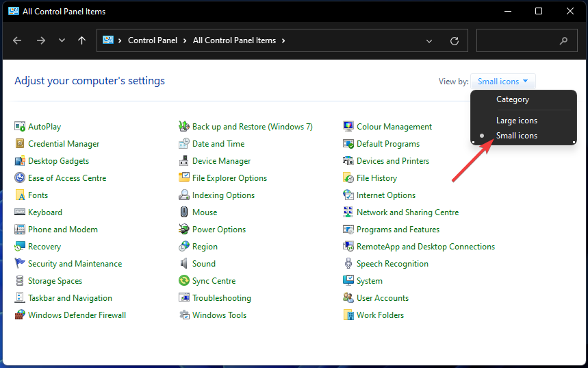Open the Sound speaker icon
The image size is (588, 368).
coord(184,264)
